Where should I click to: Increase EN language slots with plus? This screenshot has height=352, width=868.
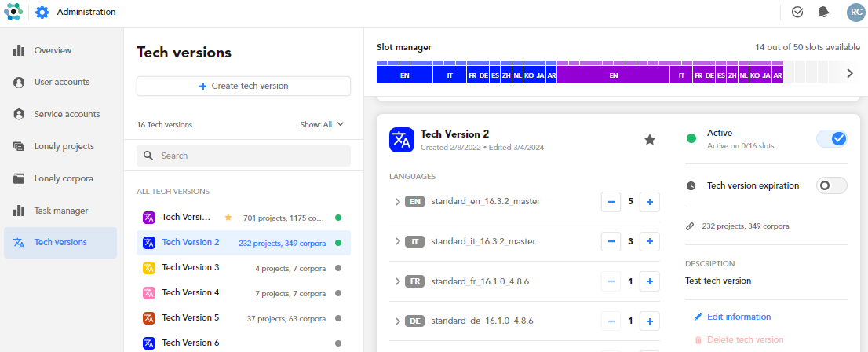coord(650,202)
